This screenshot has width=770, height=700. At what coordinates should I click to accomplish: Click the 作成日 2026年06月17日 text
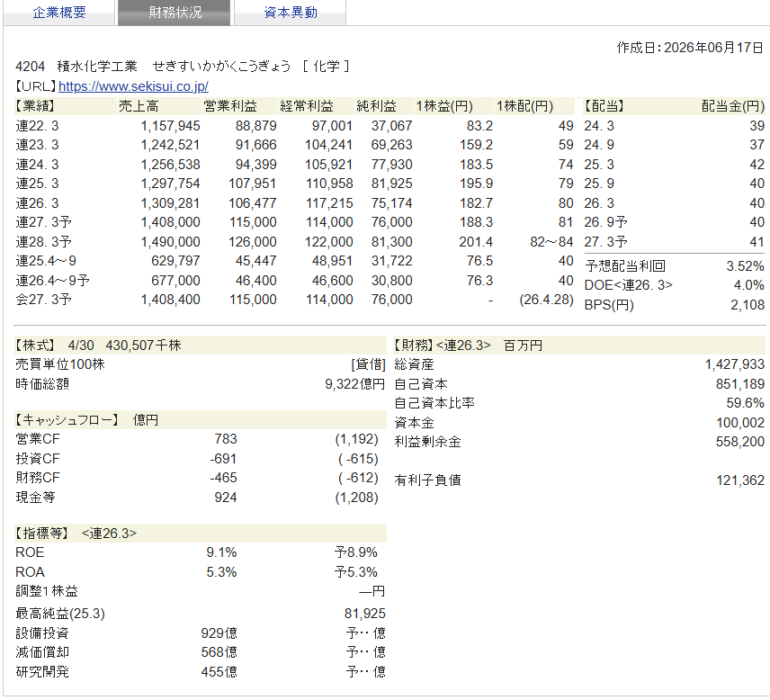[690, 48]
